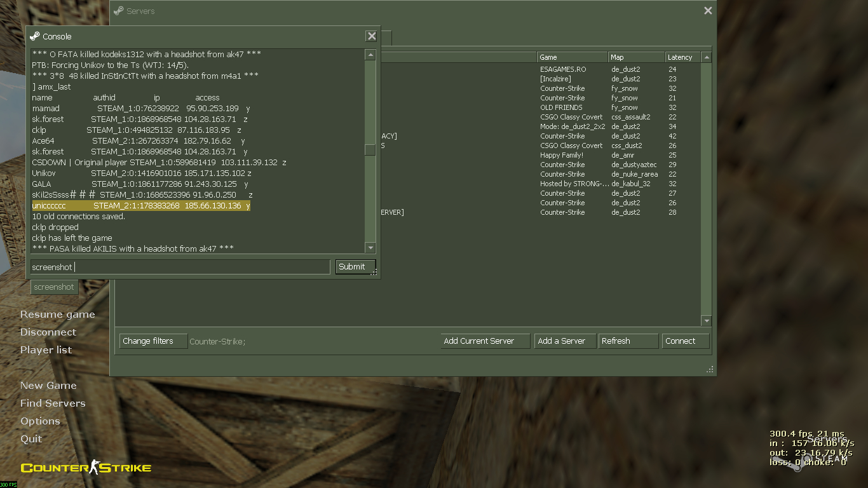This screenshot has height=488, width=868.
Task: Click the de_kabul_32 map cell
Action: click(x=631, y=184)
